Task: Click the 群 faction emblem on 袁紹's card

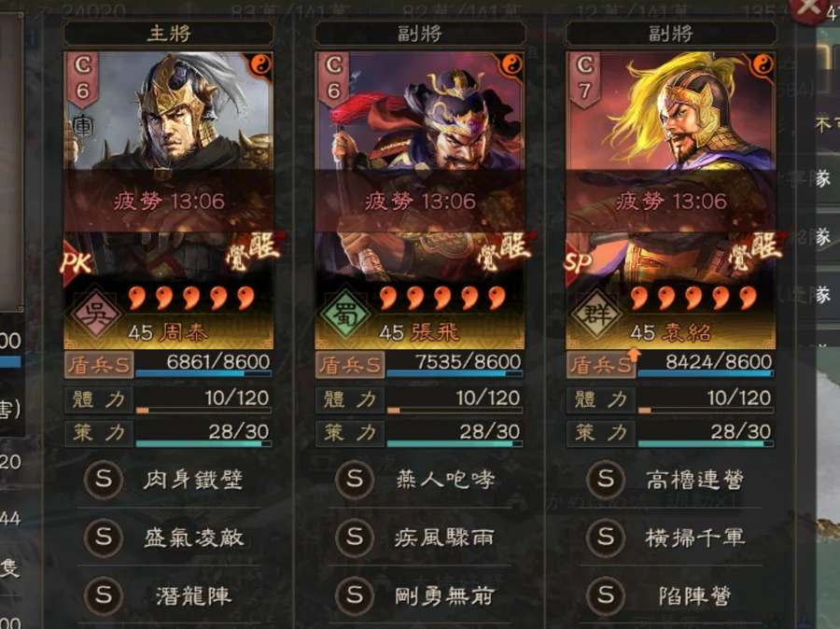Action: [596, 314]
